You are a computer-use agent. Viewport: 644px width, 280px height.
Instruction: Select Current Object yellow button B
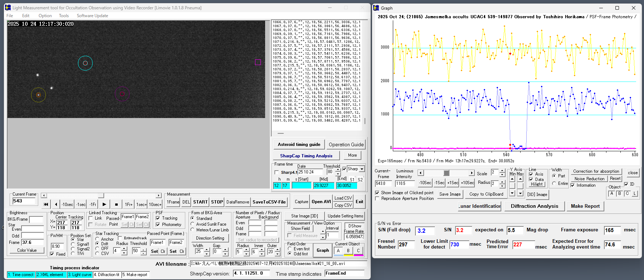point(348,251)
